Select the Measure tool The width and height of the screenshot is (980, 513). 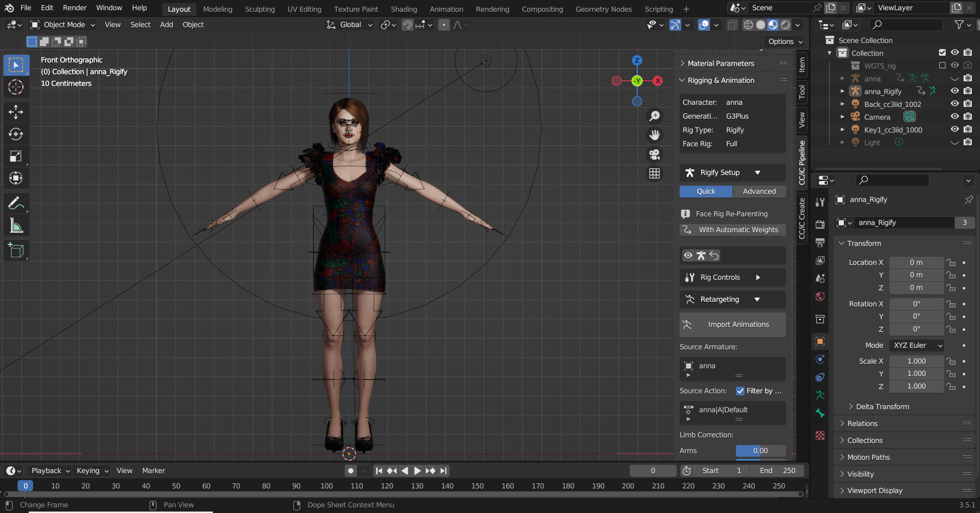coord(16,226)
